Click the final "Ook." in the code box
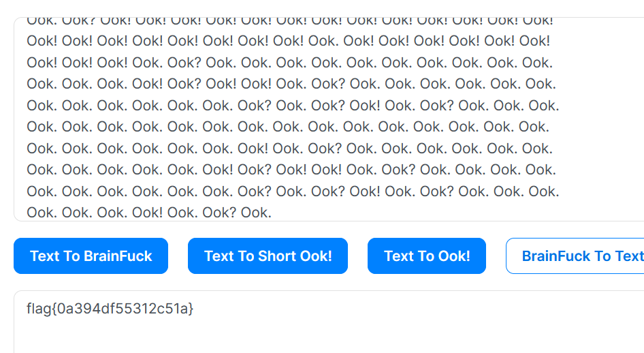The image size is (644, 353). pyautogui.click(x=256, y=213)
